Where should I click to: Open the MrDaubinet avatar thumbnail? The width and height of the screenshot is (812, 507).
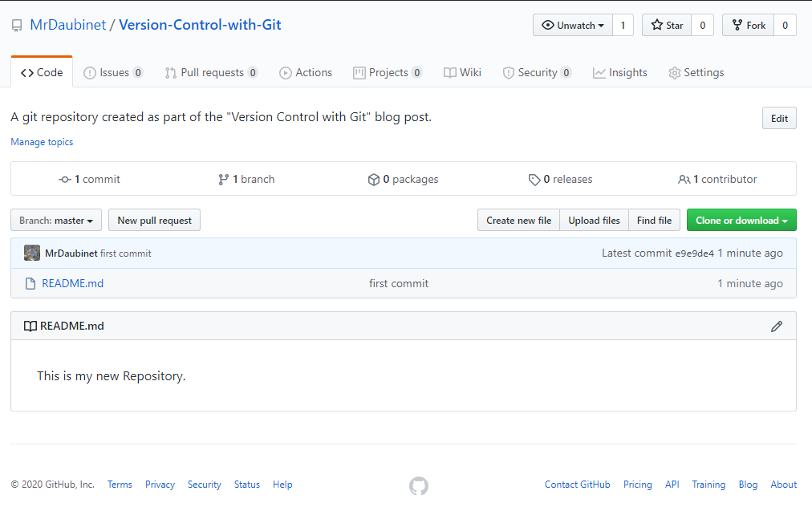32,253
